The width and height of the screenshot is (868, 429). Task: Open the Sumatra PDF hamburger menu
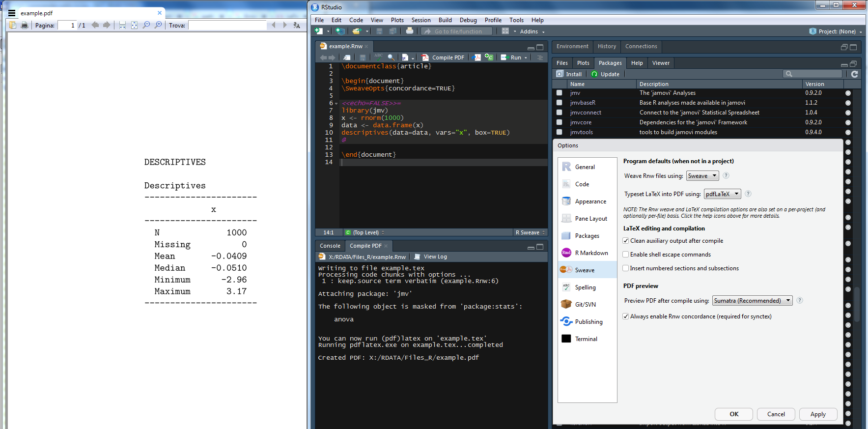coord(12,13)
